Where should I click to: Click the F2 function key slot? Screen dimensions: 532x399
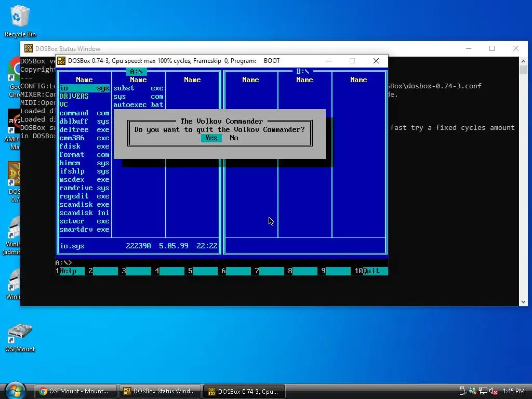103,271
